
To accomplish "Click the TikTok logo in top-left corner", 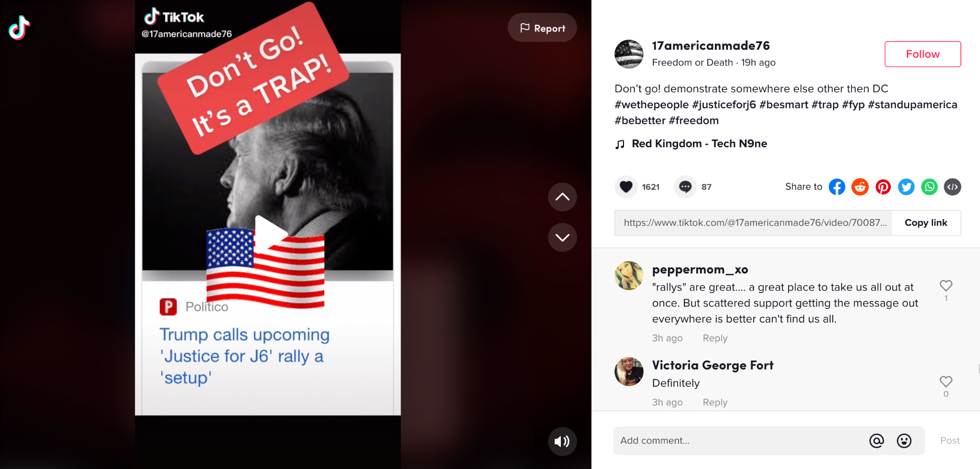I will [x=20, y=28].
